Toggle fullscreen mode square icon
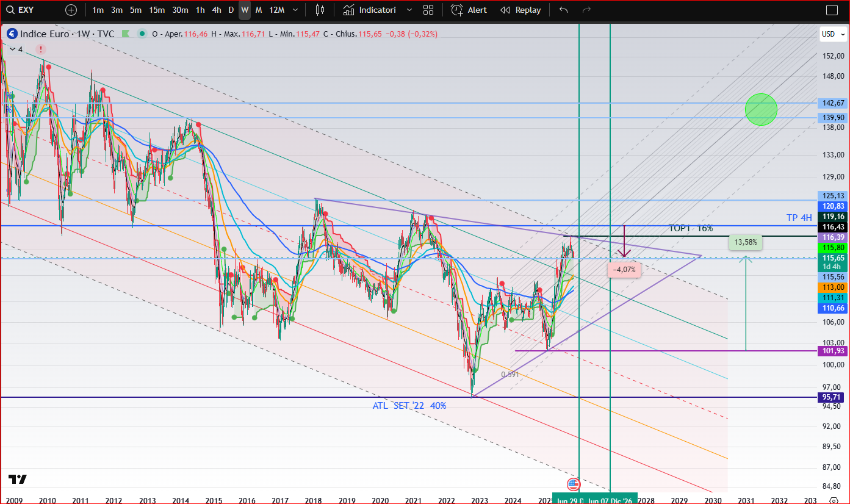850x504 pixels. [x=832, y=10]
